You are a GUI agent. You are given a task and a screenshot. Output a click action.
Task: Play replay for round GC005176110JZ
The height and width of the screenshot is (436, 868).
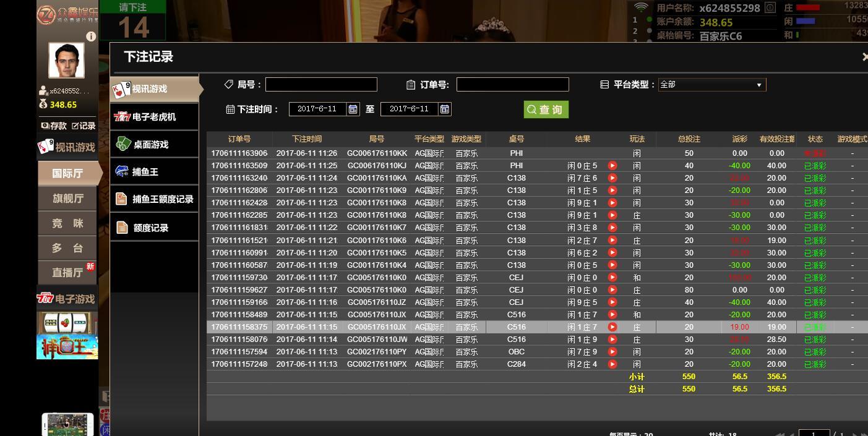pos(612,302)
